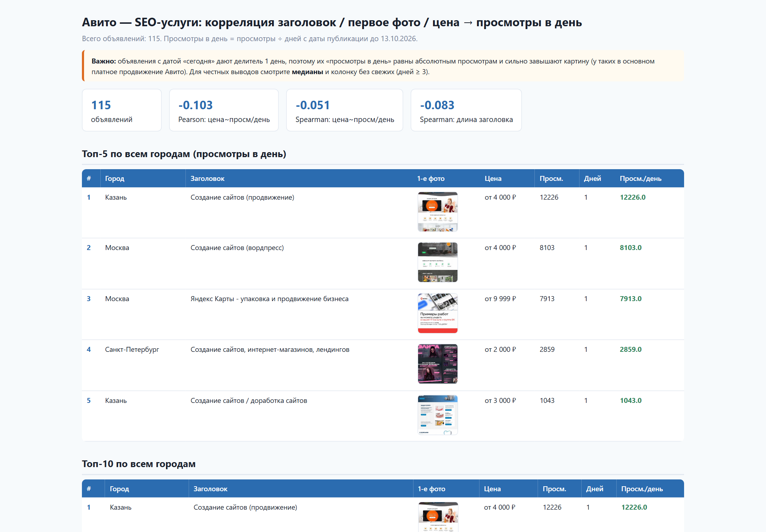Click price от 9 999 ₽
This screenshot has width=766, height=532.
click(x=500, y=299)
